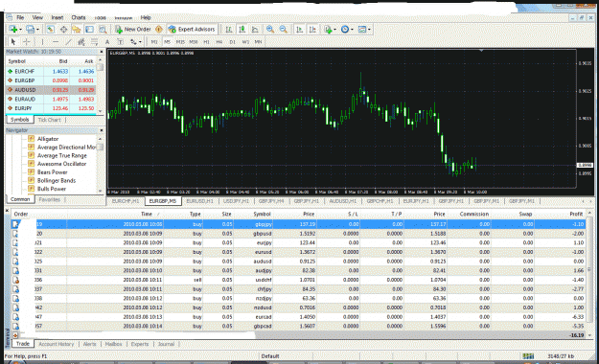Toggle the Navigator folder icon

click(76, 30)
